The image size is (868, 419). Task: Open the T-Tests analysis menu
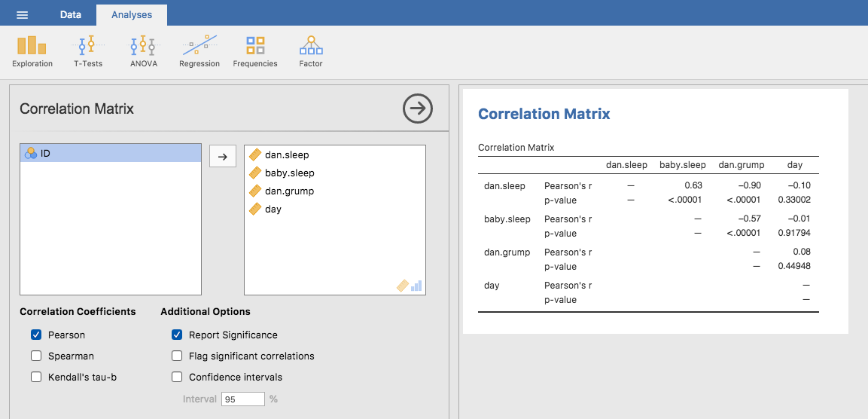point(88,50)
